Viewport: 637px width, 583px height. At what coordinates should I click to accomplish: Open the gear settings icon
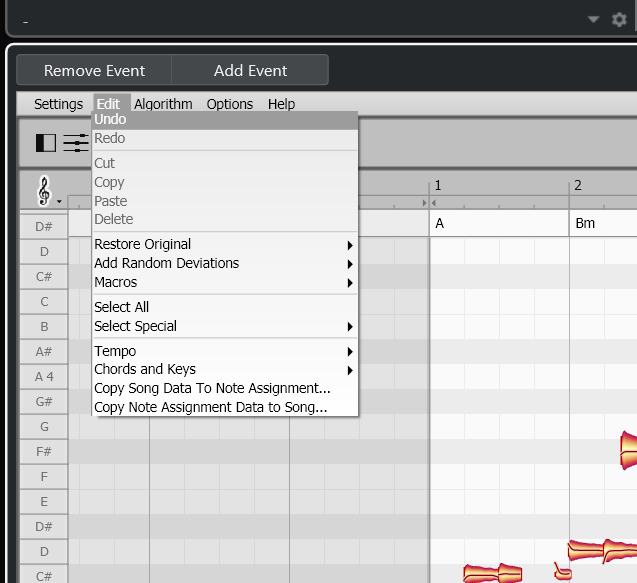pyautogui.click(x=618, y=19)
